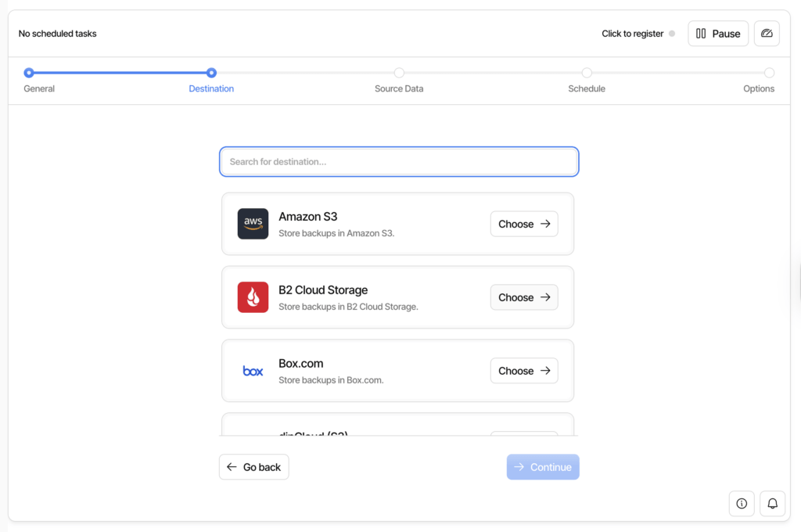Click the B2 Cloud Storage title text
This screenshot has height=532, width=801.
[x=323, y=290]
